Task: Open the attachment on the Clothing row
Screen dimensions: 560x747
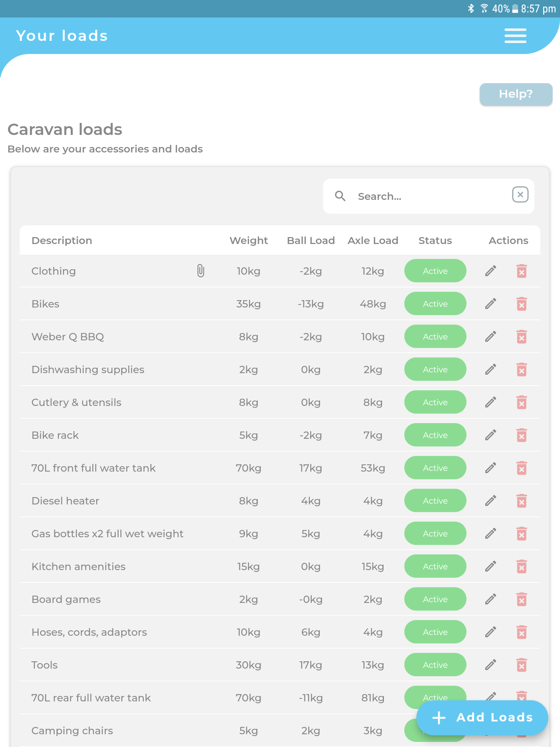Action: coord(200,271)
